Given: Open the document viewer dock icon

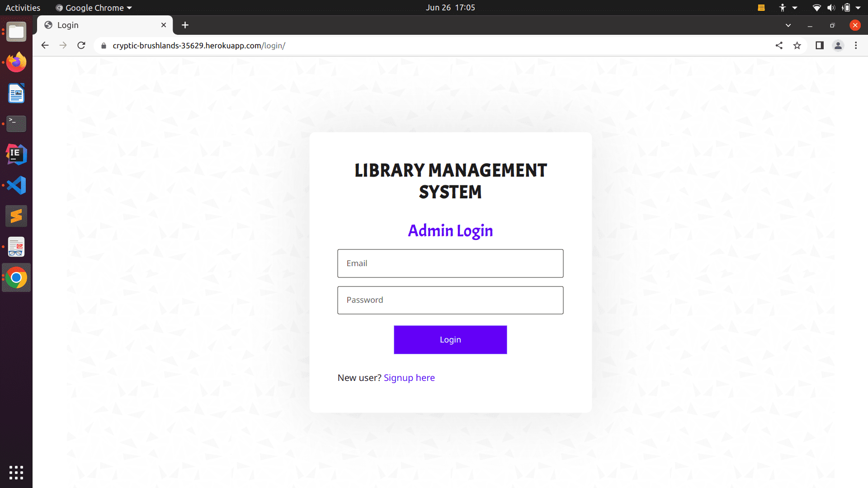Looking at the screenshot, I should (x=16, y=247).
